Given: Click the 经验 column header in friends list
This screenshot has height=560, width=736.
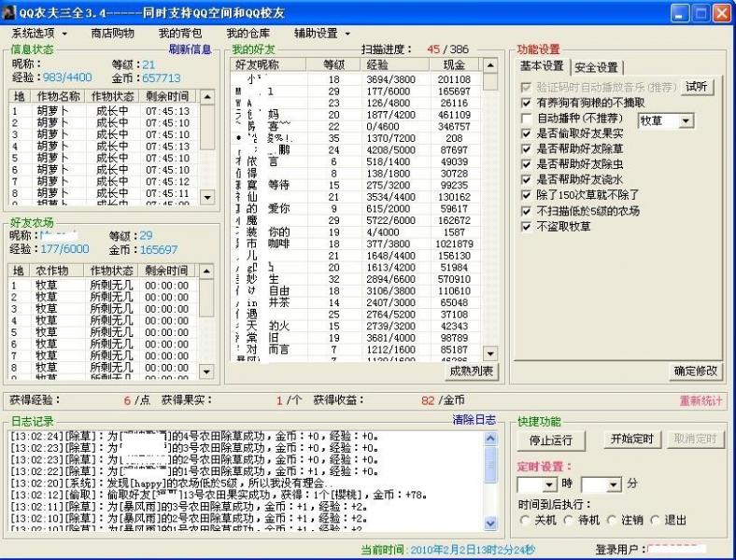Looking at the screenshot, I should 395,64.
